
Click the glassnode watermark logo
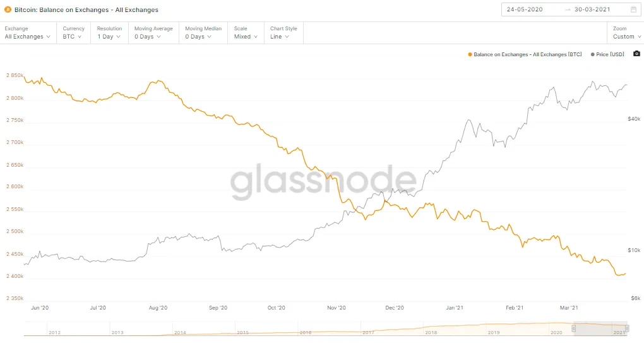click(323, 182)
